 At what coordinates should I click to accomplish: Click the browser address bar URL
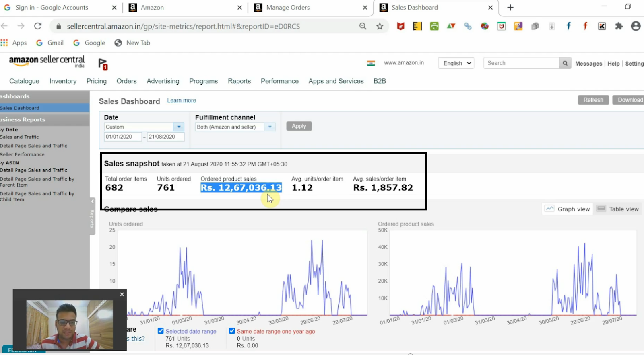point(183,26)
